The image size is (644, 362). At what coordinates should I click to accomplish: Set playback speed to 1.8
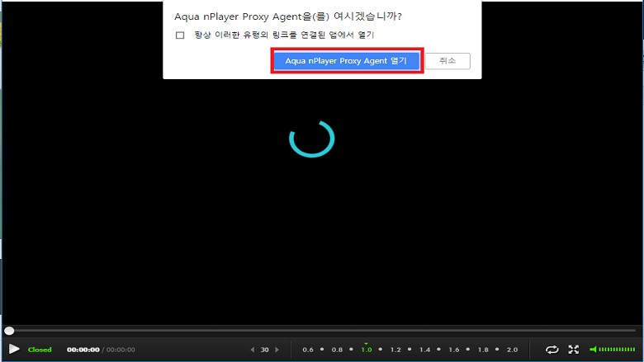click(x=483, y=350)
